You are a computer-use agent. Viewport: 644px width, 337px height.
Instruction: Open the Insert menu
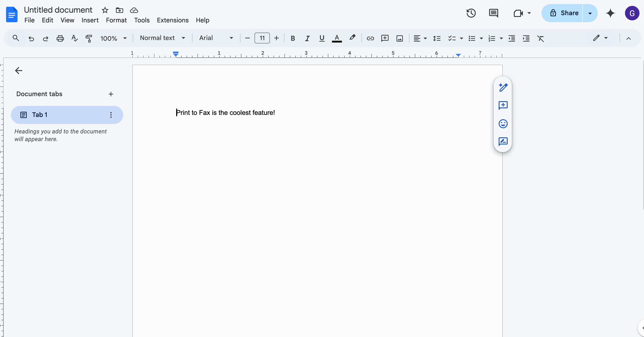click(90, 20)
